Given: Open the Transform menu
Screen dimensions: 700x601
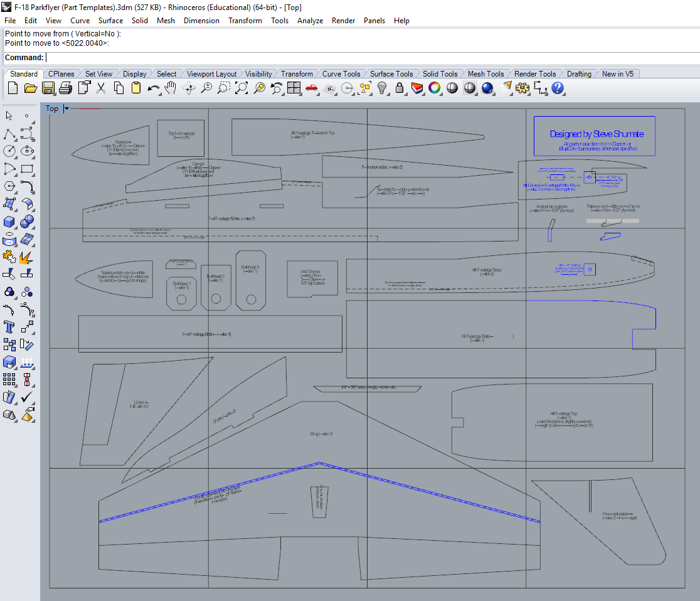Looking at the screenshot, I should [x=245, y=21].
